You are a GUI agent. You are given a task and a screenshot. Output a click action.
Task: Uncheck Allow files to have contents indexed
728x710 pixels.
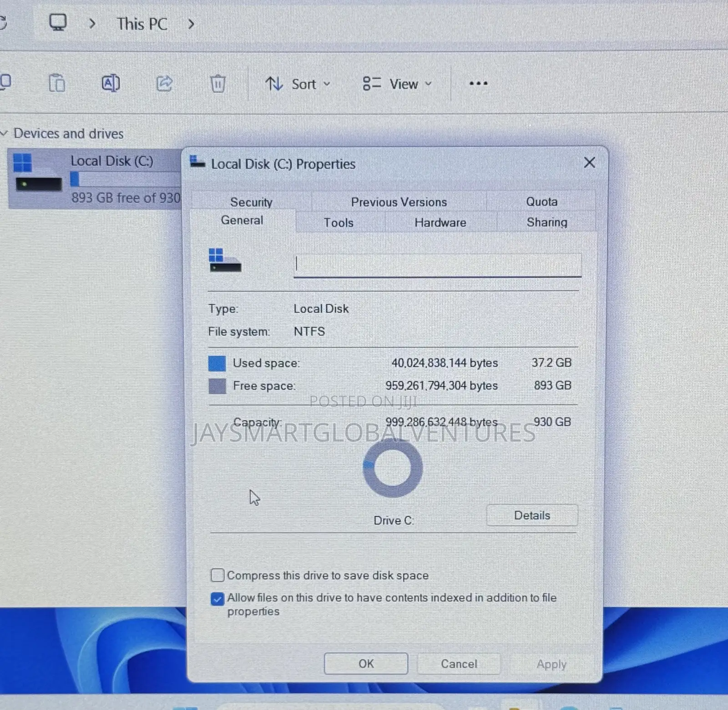pos(217,599)
